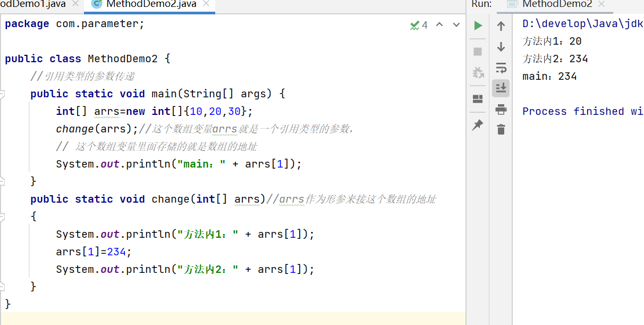Screen dimensions: 644x325
Task: Click the jdk path in console output
Action: 579,23
